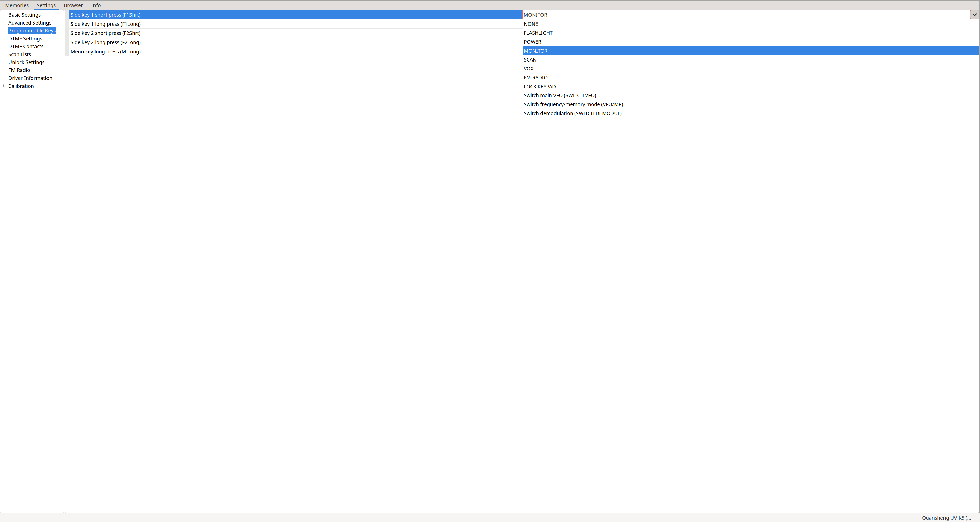Open the Info tab
Screen dimensions: 980x522
(96, 5)
